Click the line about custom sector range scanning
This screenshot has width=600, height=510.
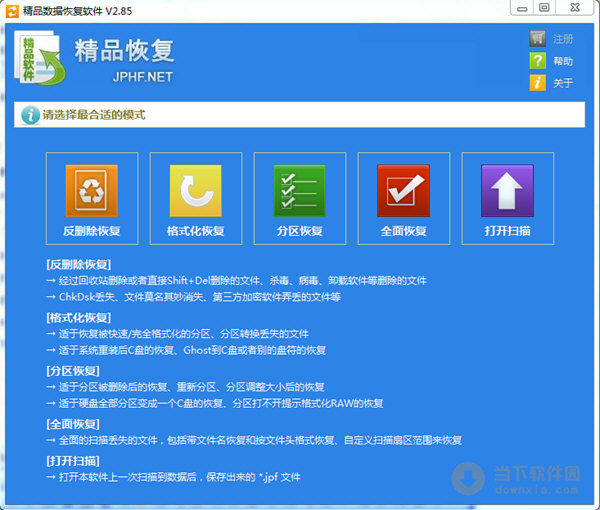[254, 440]
